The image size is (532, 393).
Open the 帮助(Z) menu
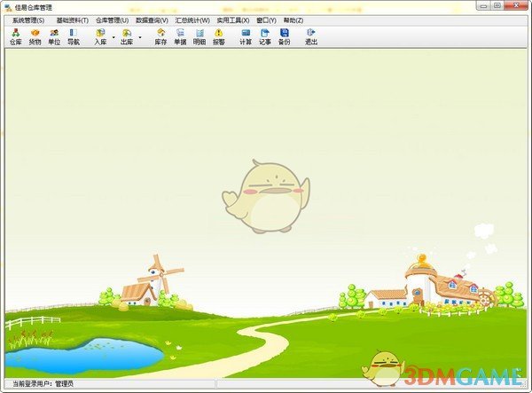[x=293, y=20]
